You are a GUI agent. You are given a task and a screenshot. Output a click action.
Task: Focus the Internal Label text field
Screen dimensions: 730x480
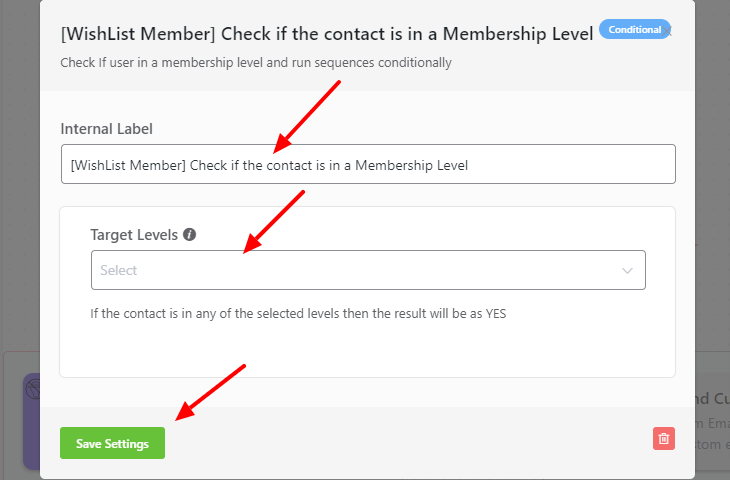[x=368, y=164]
